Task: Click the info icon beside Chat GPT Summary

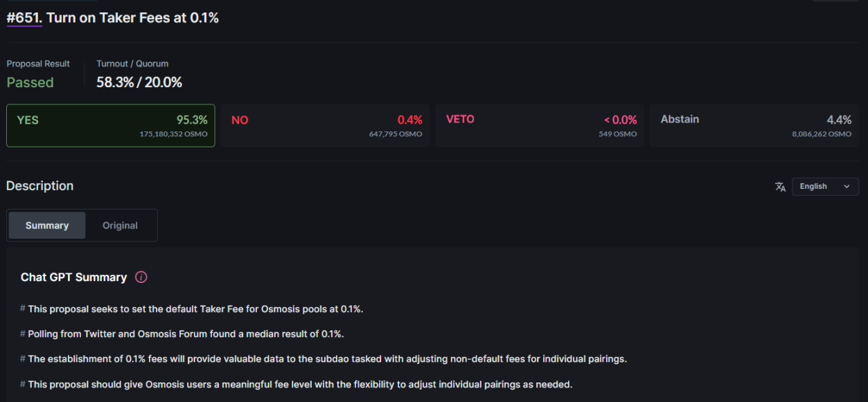Action: pyautogui.click(x=141, y=277)
